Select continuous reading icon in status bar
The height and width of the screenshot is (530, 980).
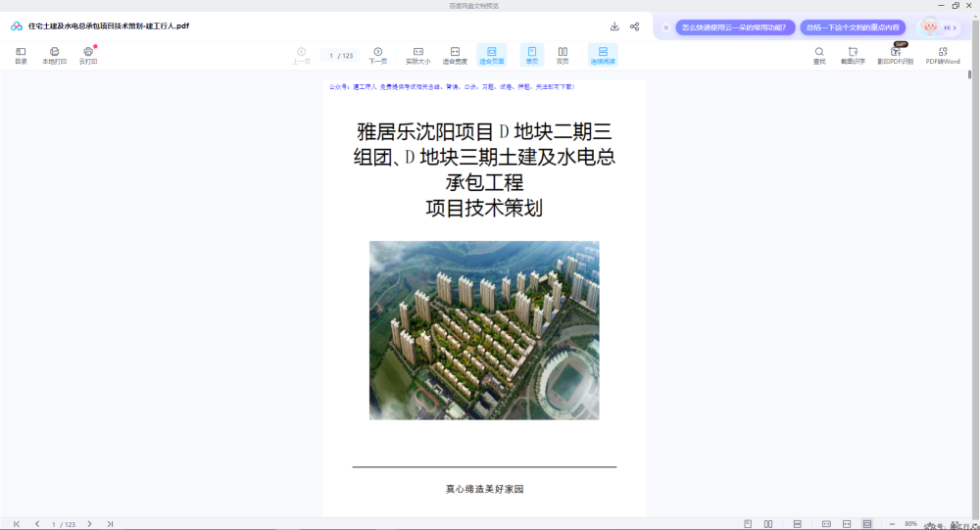[797, 524]
